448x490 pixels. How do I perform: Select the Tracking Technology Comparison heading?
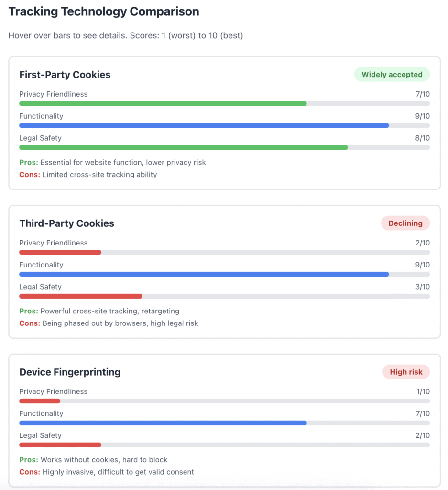tap(103, 11)
